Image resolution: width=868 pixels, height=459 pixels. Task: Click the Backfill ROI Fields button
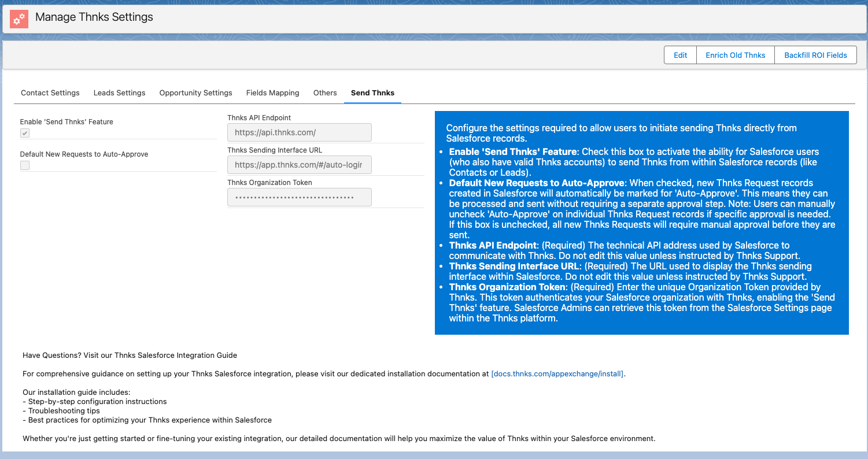click(815, 55)
